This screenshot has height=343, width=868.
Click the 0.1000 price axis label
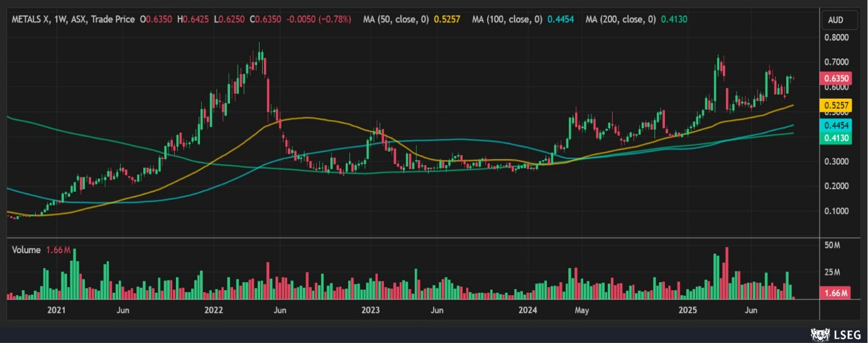[x=837, y=211]
